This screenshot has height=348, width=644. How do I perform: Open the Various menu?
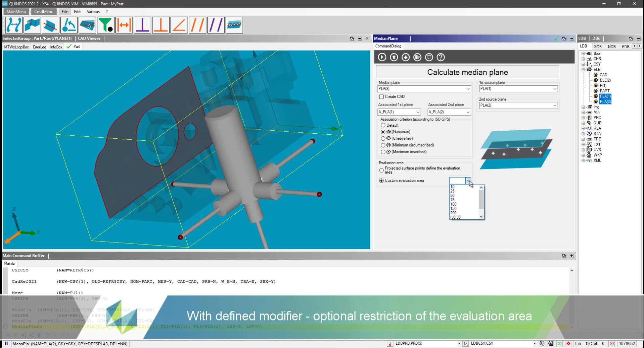93,12
